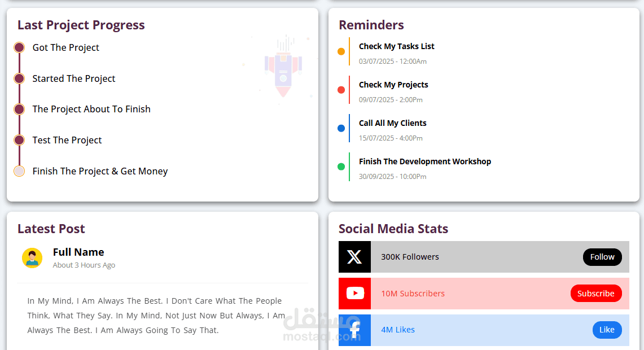Select the Got The Project step marker
The height and width of the screenshot is (350, 644).
[19, 47]
